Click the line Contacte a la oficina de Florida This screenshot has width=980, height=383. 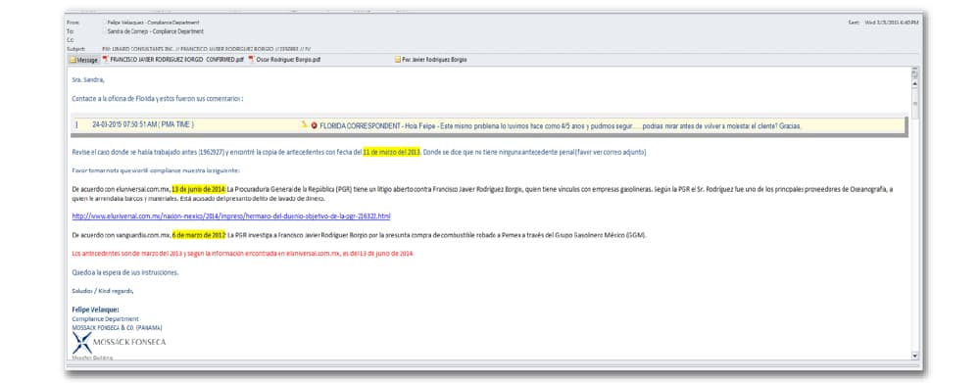click(158, 98)
